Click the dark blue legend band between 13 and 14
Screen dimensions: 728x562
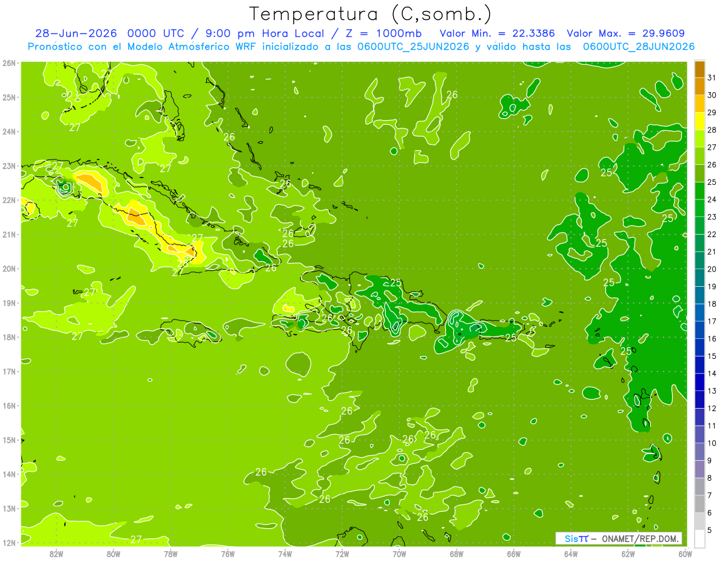click(699, 382)
